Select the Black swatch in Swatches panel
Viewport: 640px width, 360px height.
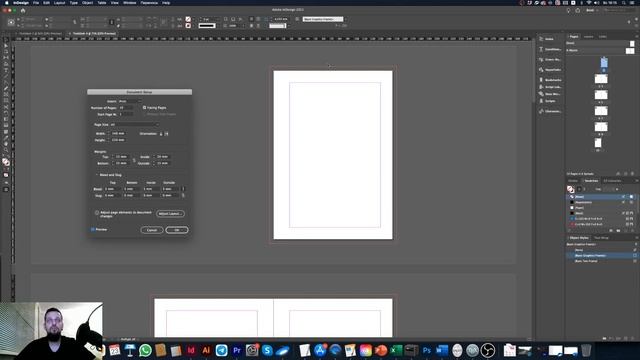click(x=600, y=213)
